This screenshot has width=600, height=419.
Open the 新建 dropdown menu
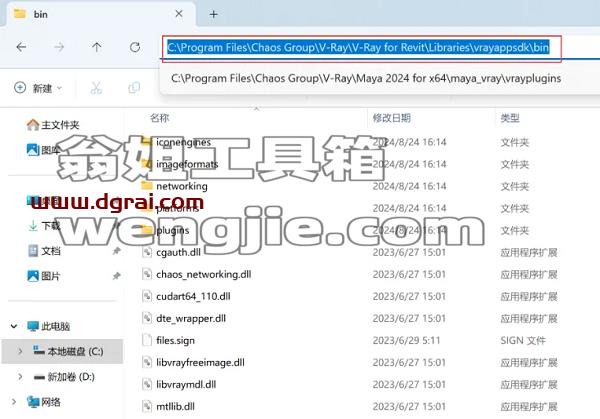point(38,88)
